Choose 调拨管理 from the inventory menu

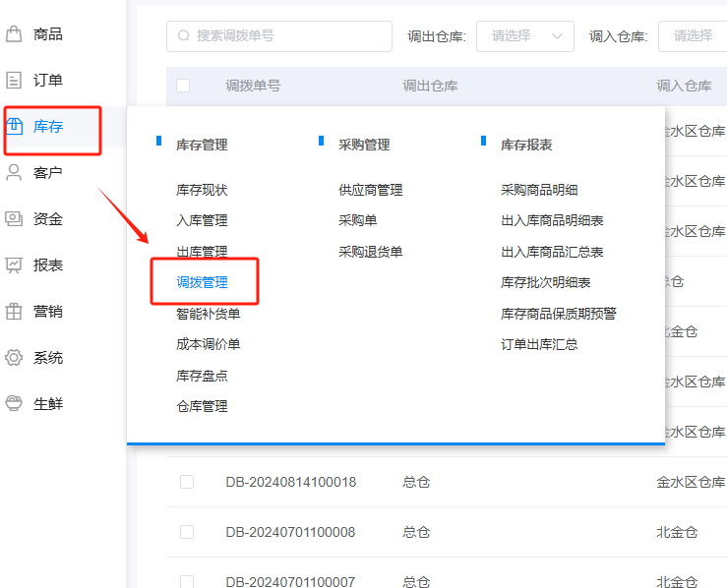(x=202, y=282)
